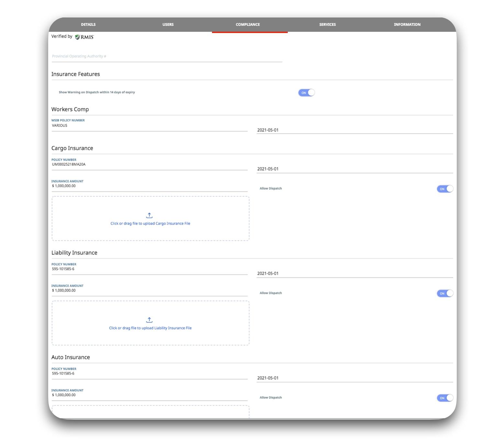
Task: Edit the Auto Insurance policy number
Action: tap(150, 373)
